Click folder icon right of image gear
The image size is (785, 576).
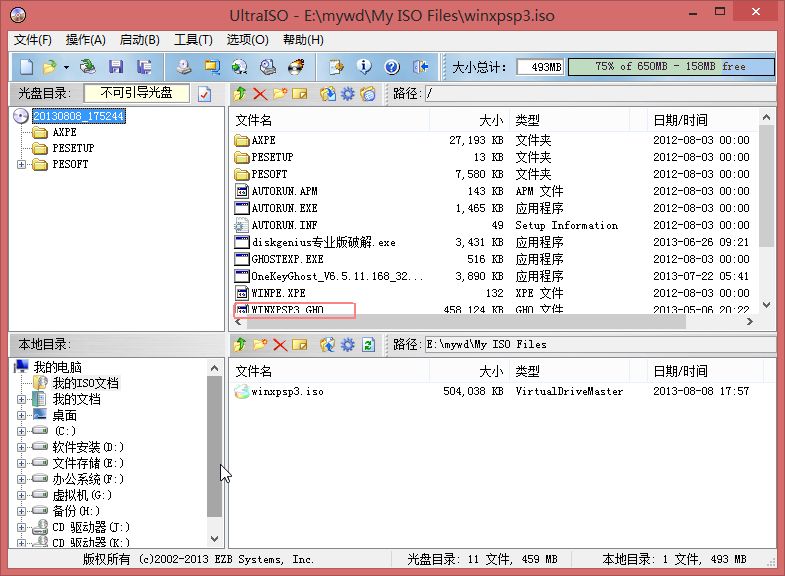click(368, 94)
